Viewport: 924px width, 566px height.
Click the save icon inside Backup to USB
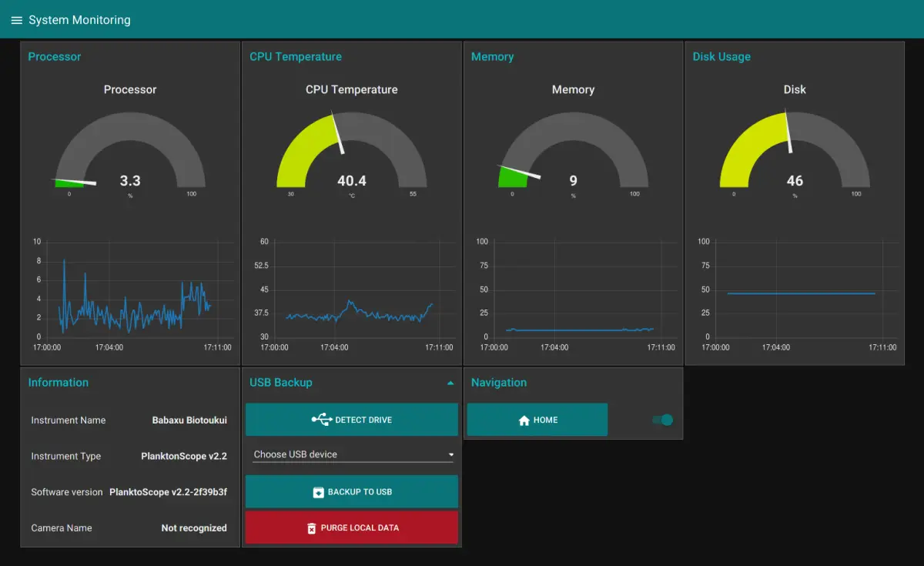319,491
